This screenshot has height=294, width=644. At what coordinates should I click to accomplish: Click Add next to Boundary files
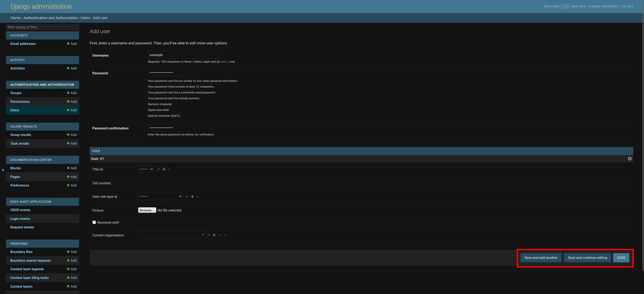coord(72,252)
